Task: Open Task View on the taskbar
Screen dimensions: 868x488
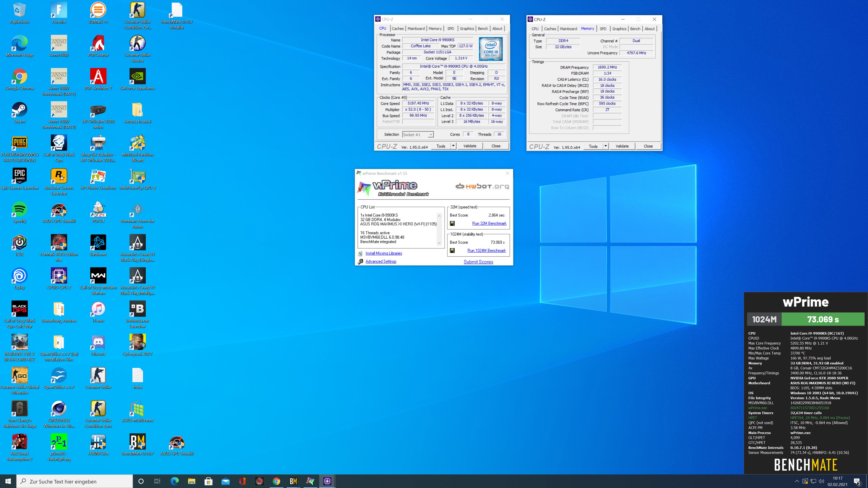Action: (157, 481)
